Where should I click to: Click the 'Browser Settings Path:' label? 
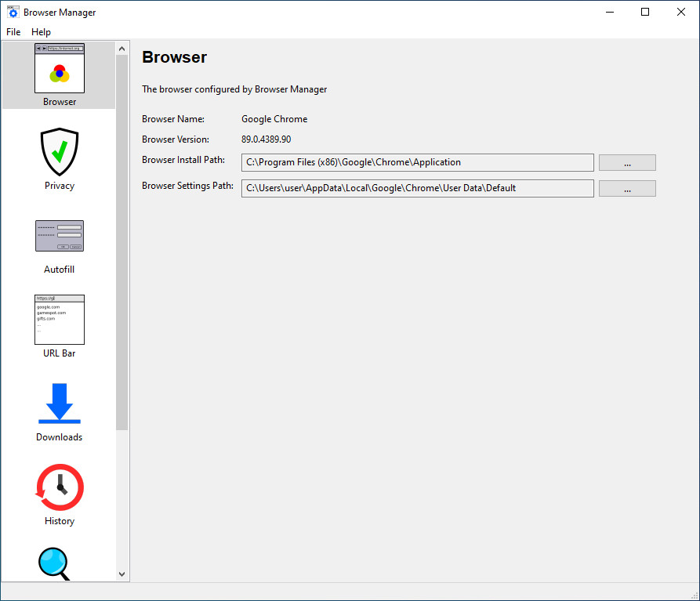click(x=187, y=186)
